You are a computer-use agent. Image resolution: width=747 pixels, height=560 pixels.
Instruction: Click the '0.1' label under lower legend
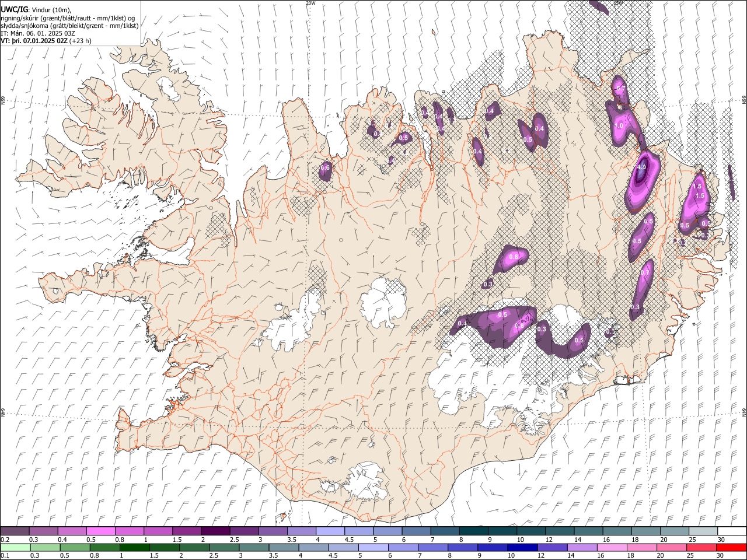click(x=5, y=556)
